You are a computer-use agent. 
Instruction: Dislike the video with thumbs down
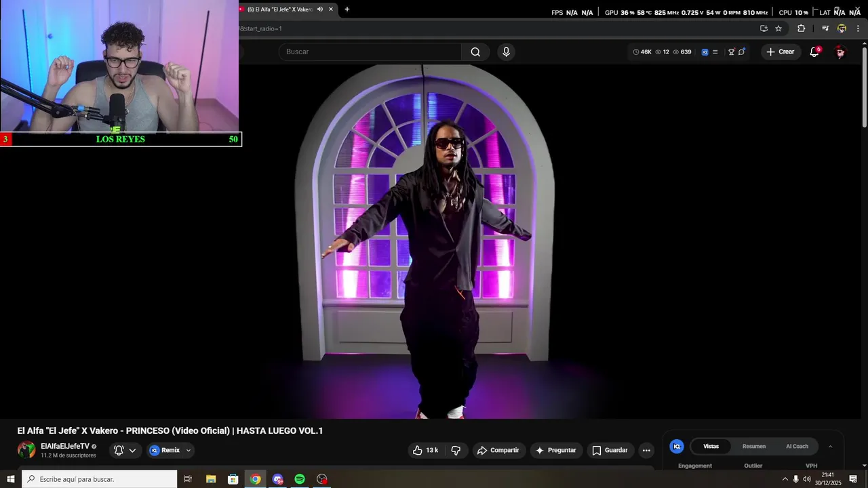[x=456, y=450]
